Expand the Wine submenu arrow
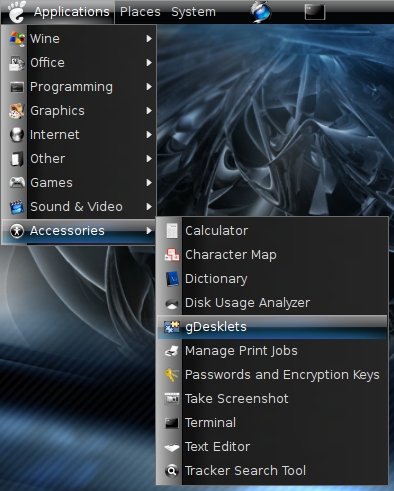394x491 pixels. pyautogui.click(x=149, y=39)
